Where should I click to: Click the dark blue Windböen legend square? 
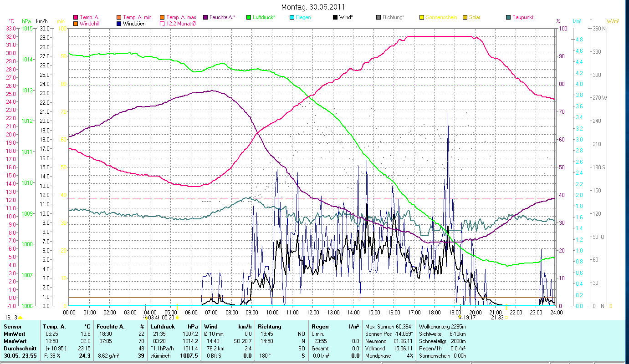coord(119,23)
